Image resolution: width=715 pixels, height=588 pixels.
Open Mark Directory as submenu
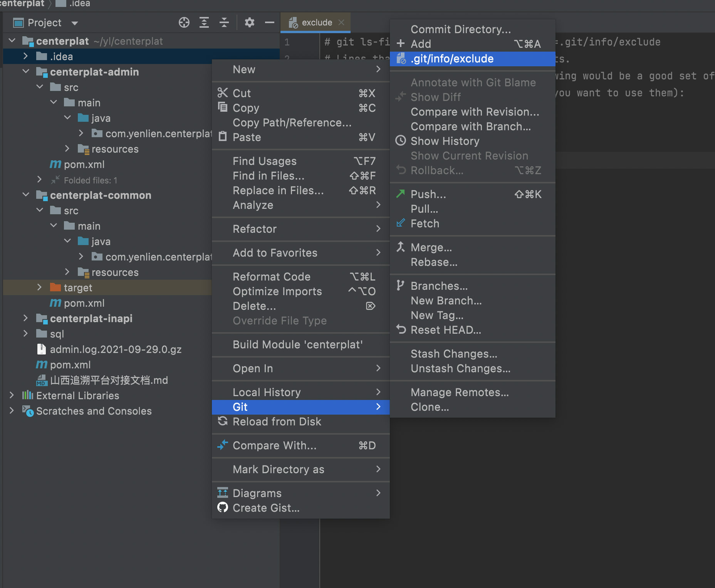[x=300, y=469]
